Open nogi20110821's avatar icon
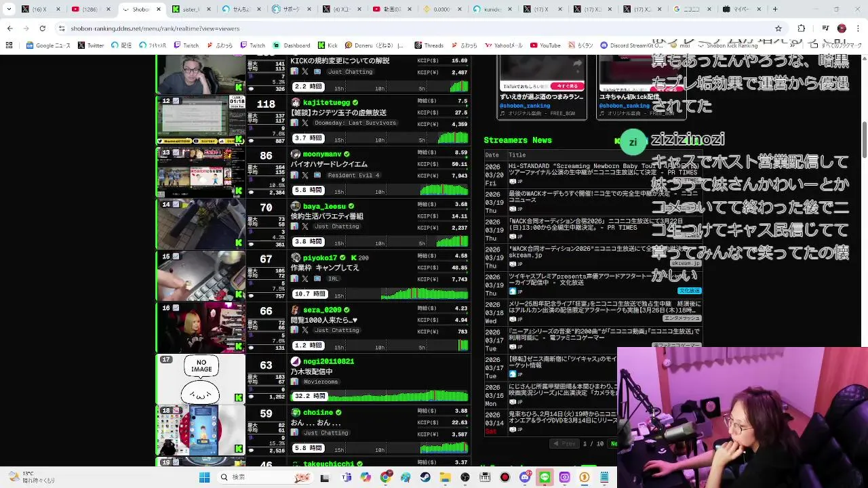Image resolution: width=868 pixels, height=488 pixels. (296, 361)
